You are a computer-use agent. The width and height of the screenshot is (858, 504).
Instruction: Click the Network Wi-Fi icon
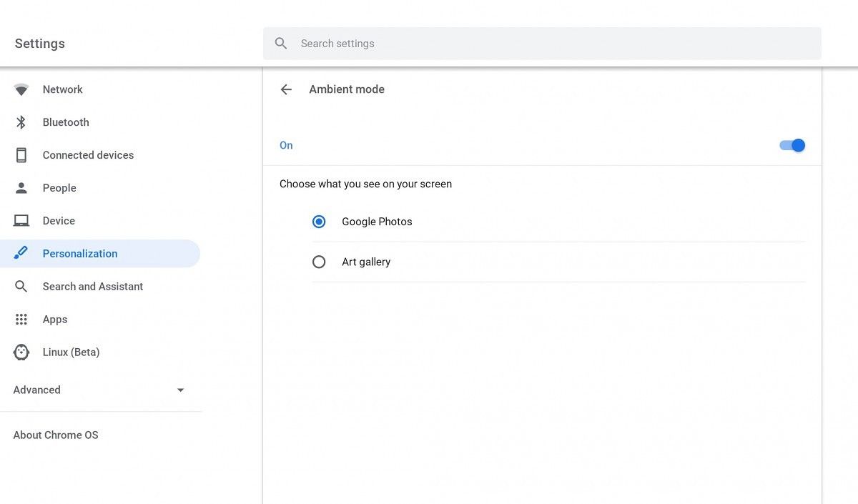pyautogui.click(x=21, y=89)
